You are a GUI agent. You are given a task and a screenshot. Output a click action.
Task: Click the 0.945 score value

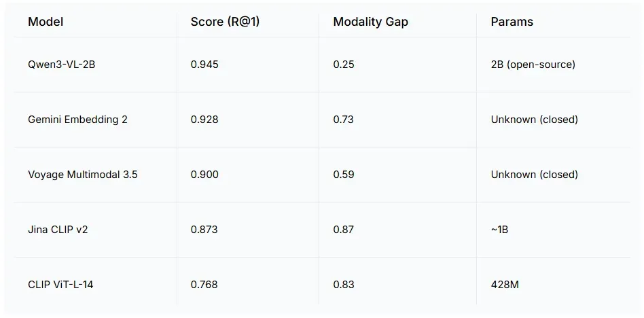[204, 65]
